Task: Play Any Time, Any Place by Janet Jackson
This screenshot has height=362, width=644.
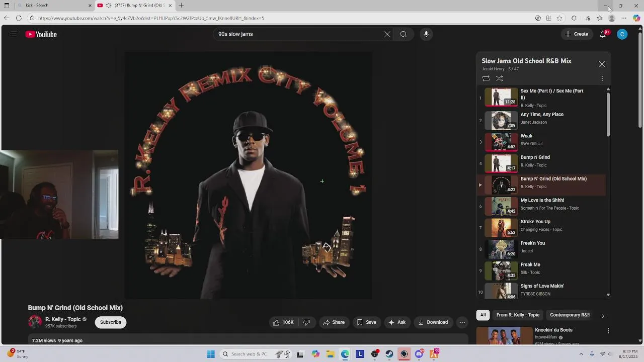Action: (542, 120)
